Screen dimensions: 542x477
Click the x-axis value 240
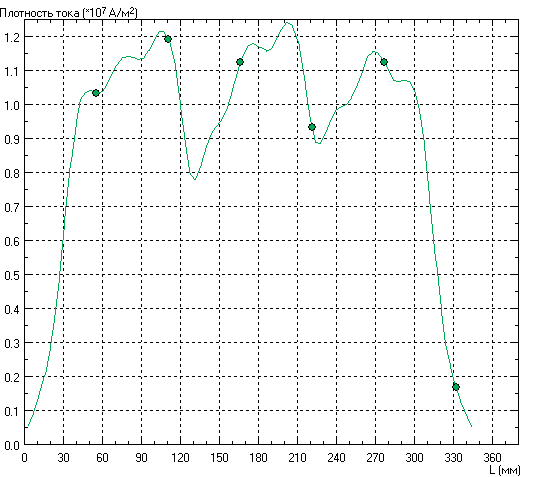[336, 458]
